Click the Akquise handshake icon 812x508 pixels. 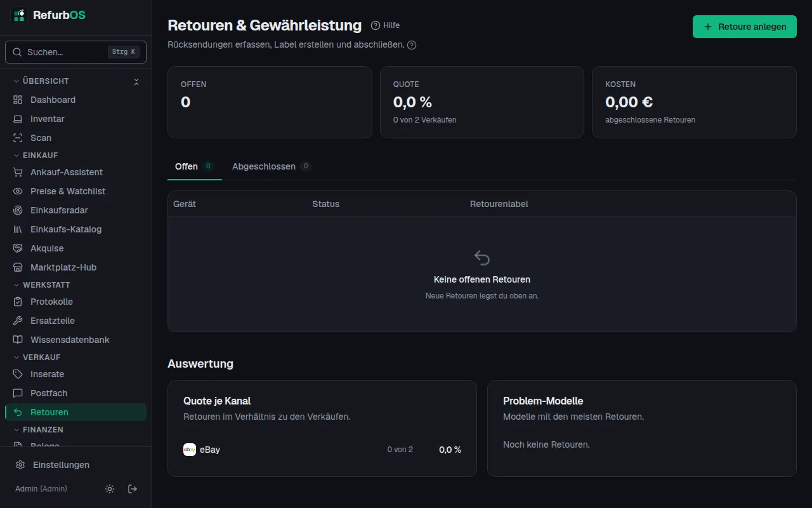tap(18, 248)
